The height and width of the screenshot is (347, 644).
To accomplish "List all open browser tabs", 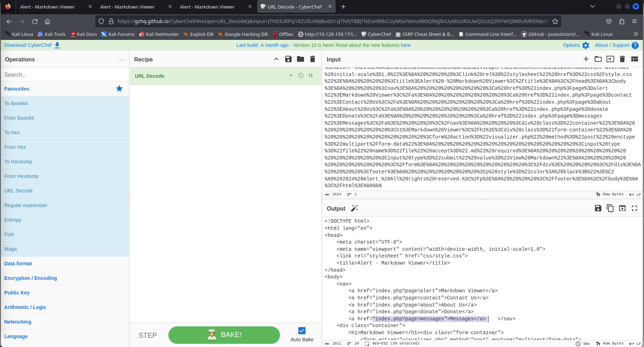I will 592,6.
